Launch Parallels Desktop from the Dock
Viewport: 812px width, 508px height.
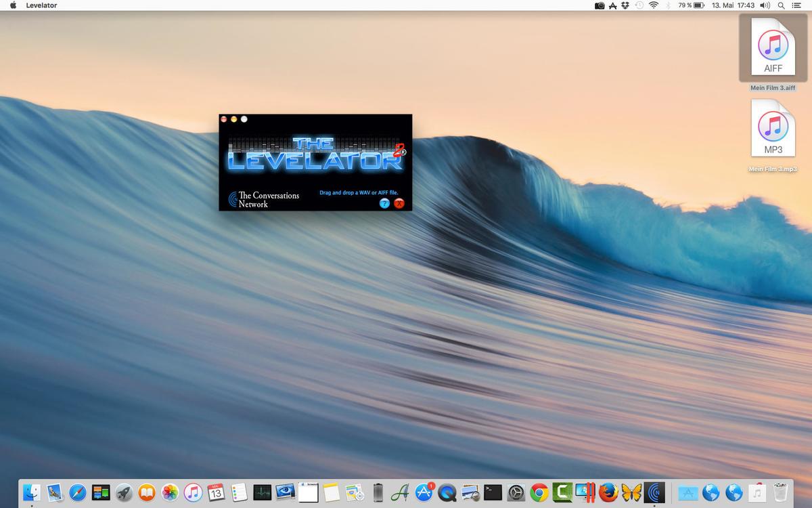(585, 492)
